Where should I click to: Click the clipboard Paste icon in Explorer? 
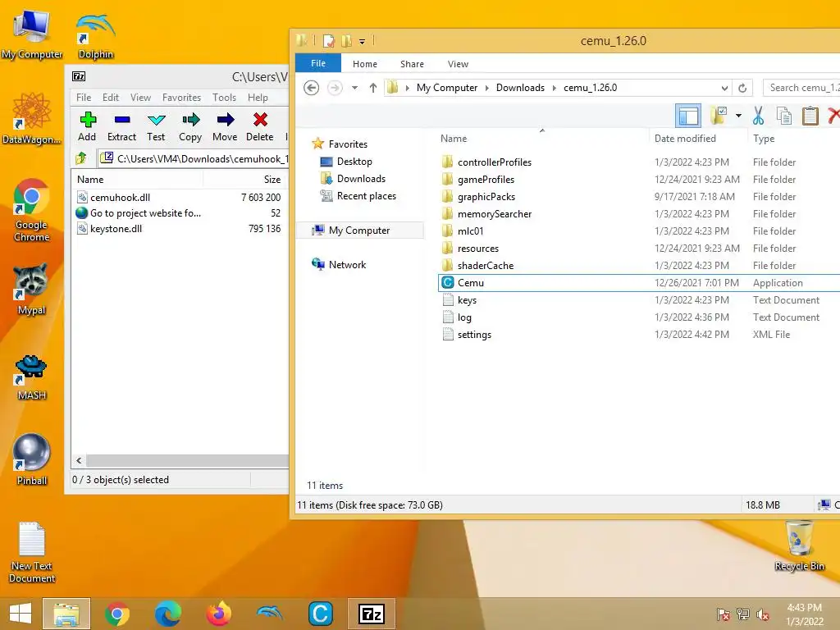[x=810, y=116]
